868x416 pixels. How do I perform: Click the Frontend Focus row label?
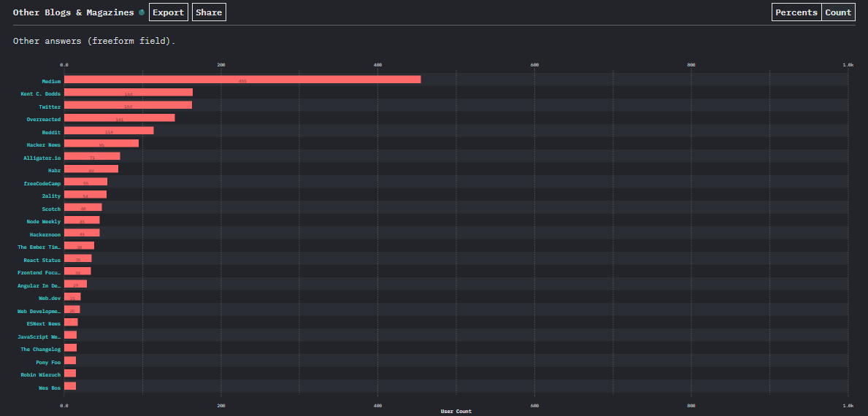(39, 273)
